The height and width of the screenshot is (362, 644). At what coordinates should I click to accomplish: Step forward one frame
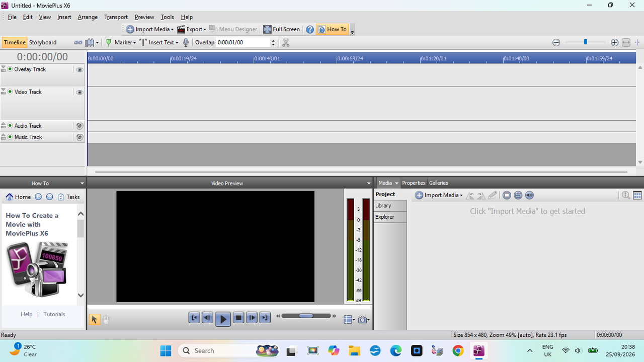coord(252,318)
